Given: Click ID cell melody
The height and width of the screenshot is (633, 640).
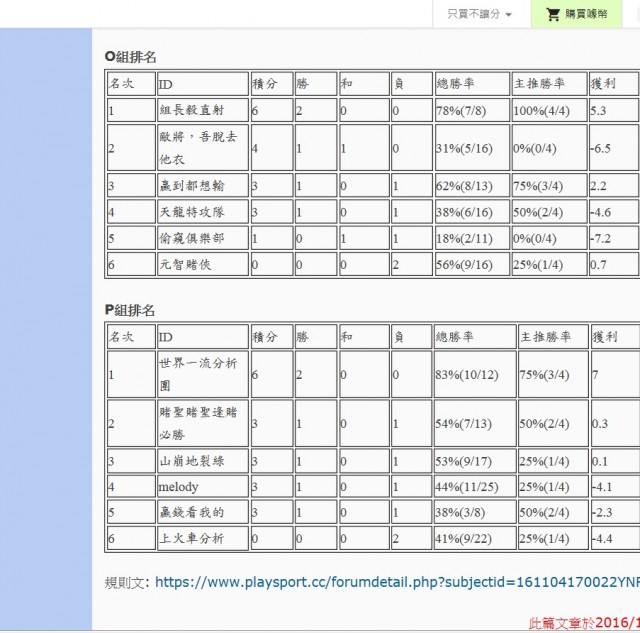Looking at the screenshot, I should click(203, 487).
